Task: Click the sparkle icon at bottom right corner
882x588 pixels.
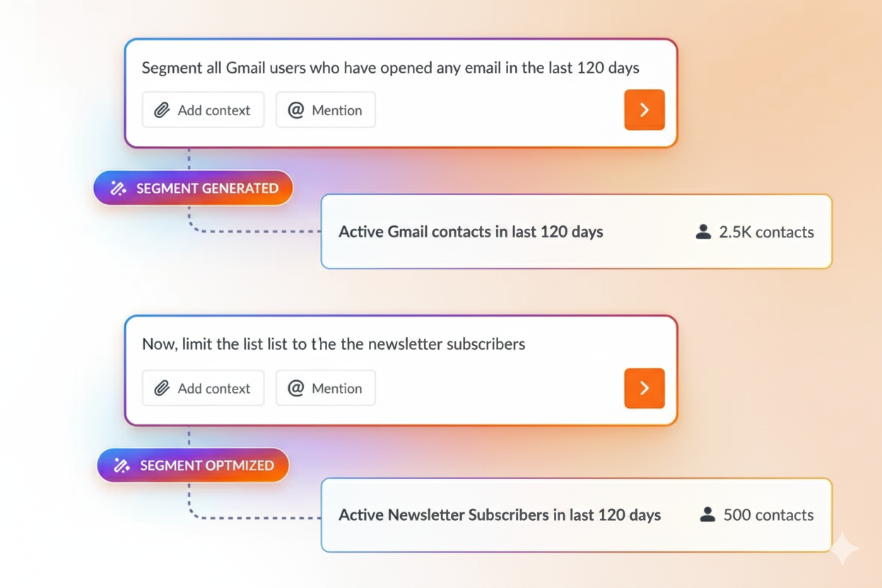Action: [x=842, y=548]
